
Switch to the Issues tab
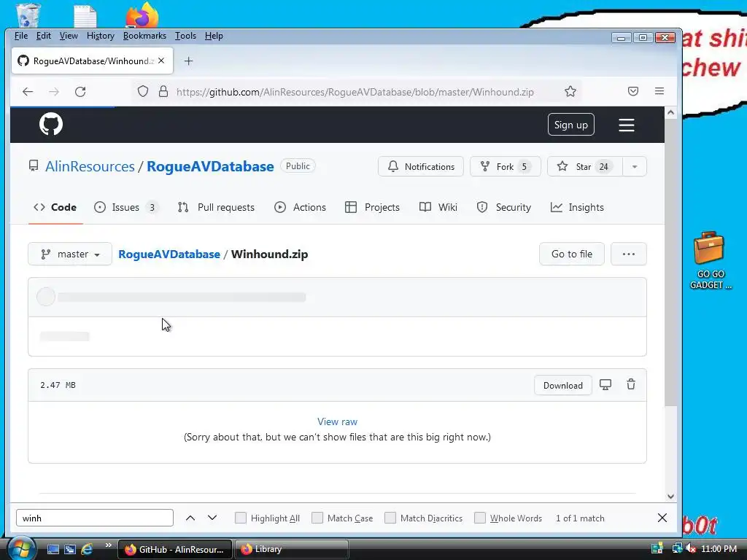click(125, 207)
